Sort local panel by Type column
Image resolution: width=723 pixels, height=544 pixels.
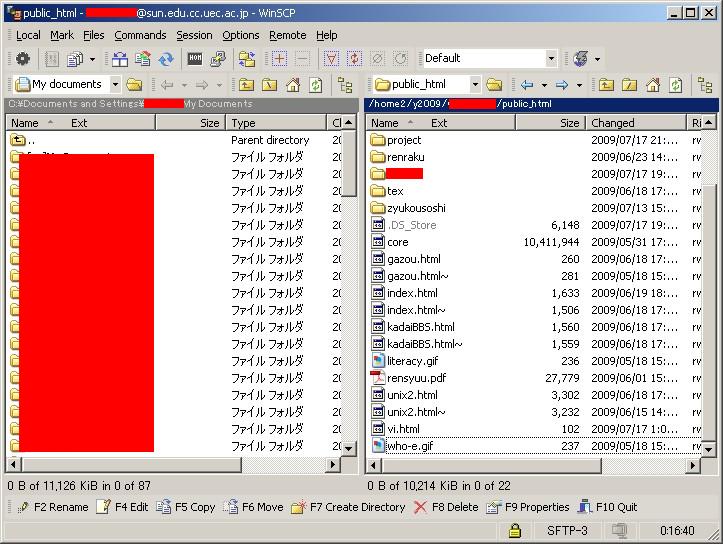click(x=276, y=123)
